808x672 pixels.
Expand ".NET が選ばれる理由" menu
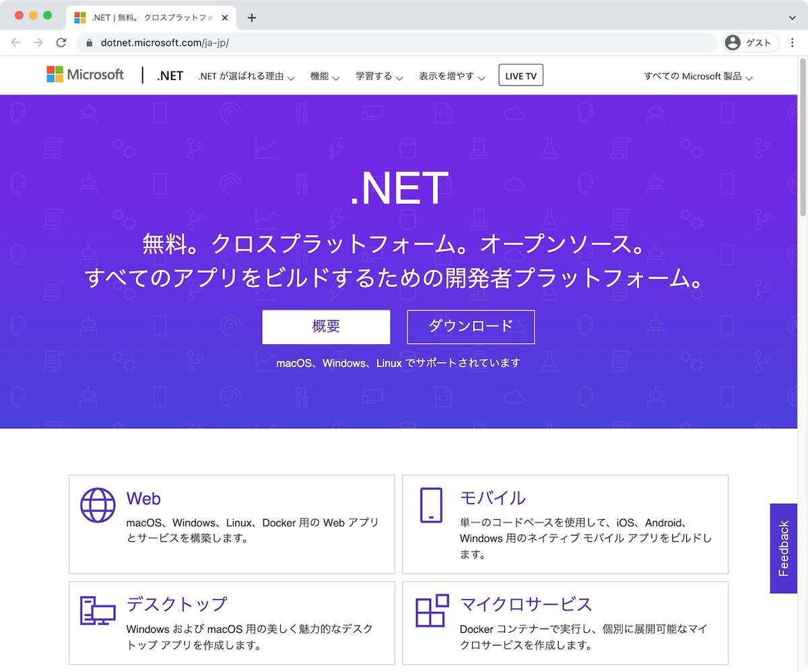(x=246, y=76)
